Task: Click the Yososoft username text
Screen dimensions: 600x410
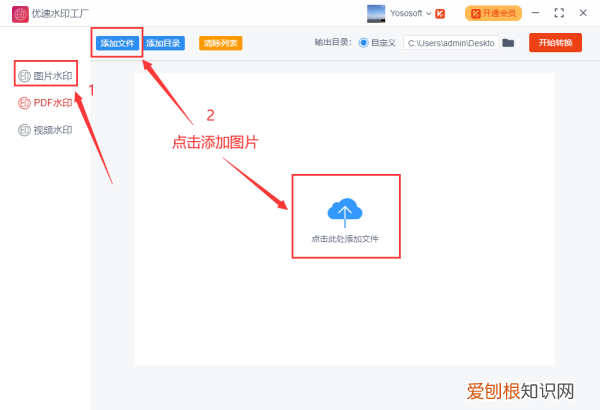Action: pyautogui.click(x=406, y=13)
